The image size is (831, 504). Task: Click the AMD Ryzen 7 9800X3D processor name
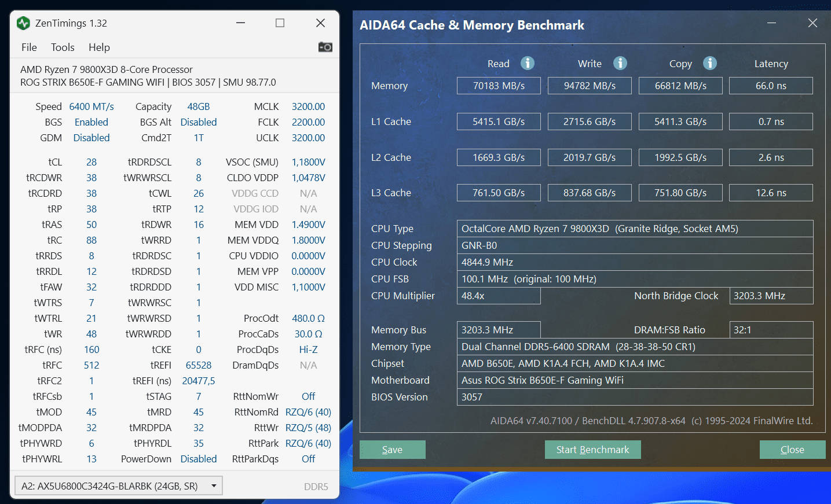pyautogui.click(x=107, y=69)
